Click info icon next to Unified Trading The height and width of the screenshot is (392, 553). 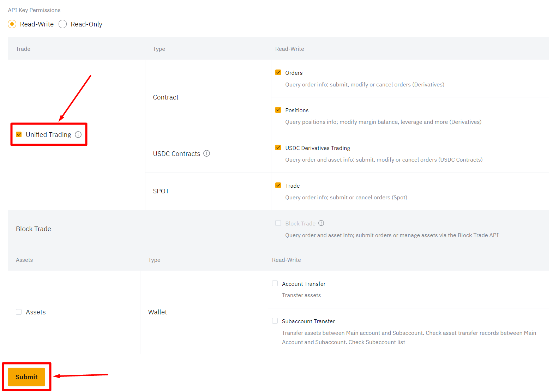[x=78, y=135]
